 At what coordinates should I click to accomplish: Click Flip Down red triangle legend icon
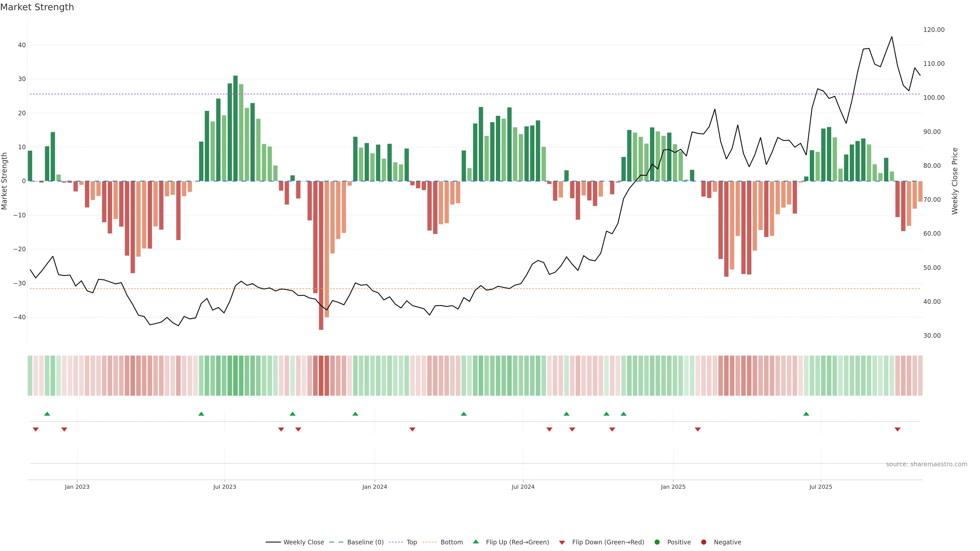pyautogui.click(x=562, y=542)
